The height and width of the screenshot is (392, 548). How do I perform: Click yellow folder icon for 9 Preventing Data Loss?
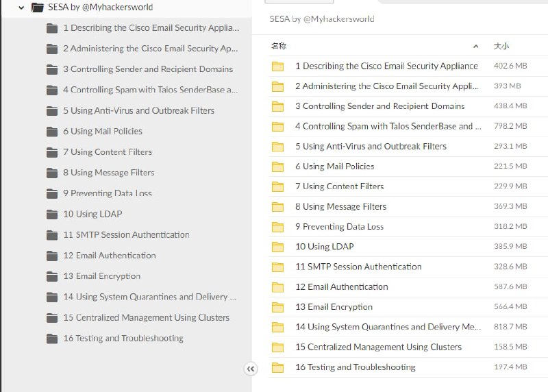click(x=278, y=227)
